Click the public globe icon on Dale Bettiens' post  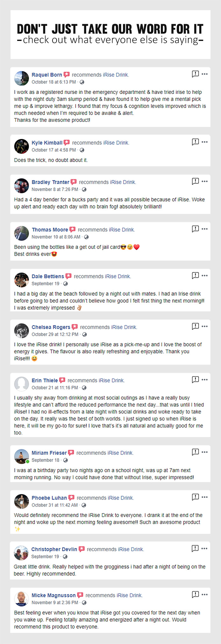66,284
